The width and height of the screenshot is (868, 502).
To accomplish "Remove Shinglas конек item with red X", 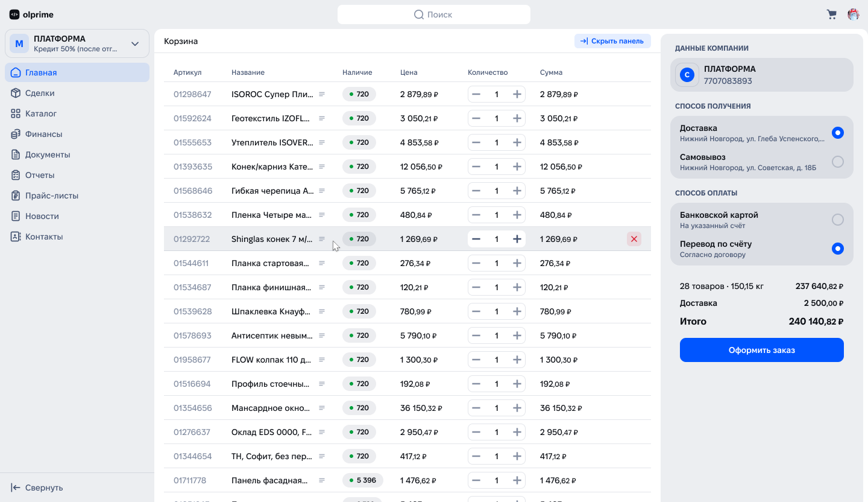I will tap(634, 239).
